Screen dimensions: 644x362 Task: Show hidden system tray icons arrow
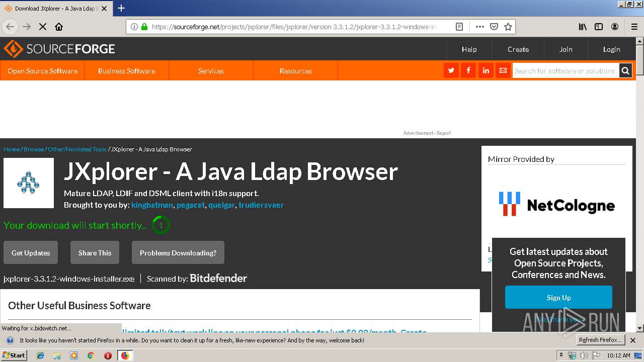pos(561,355)
